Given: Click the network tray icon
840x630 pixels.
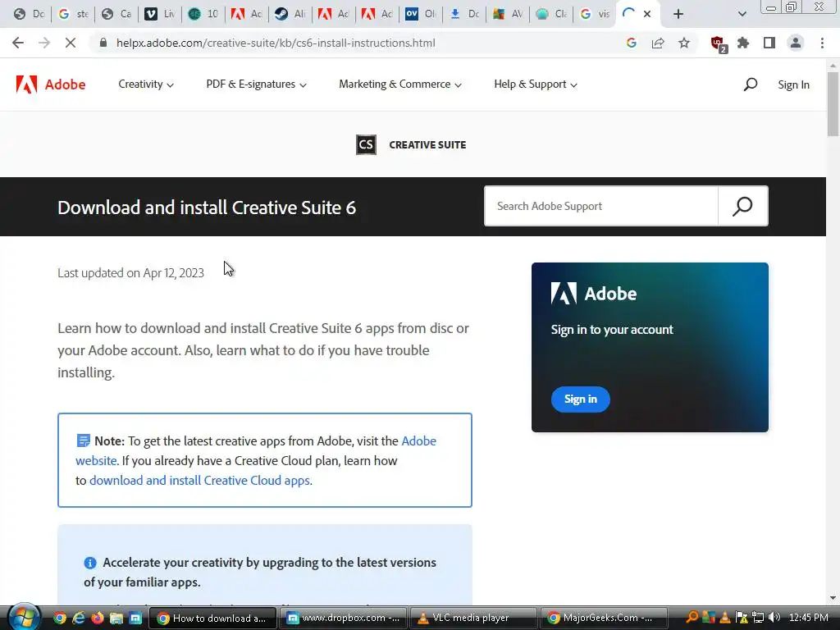Looking at the screenshot, I should point(757,618).
